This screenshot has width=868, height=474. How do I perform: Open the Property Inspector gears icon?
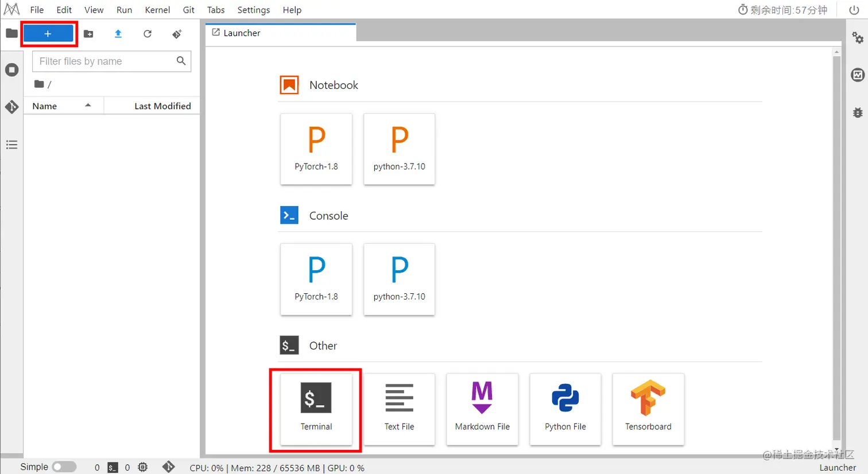coord(858,38)
